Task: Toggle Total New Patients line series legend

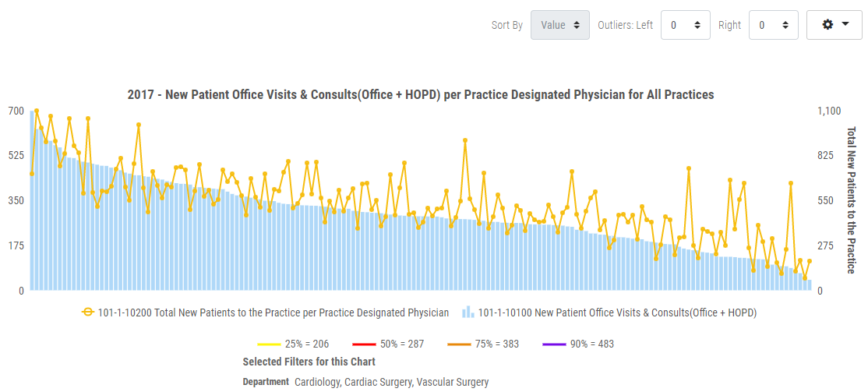Action: coord(273,313)
